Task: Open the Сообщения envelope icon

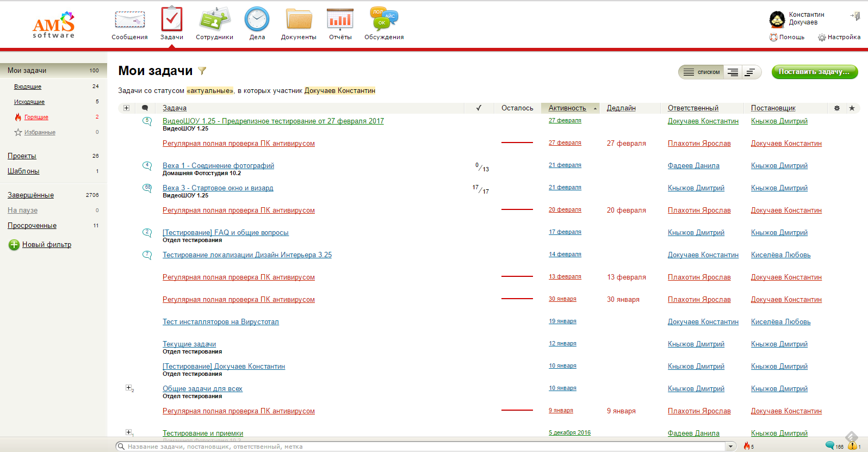Action: 129,20
